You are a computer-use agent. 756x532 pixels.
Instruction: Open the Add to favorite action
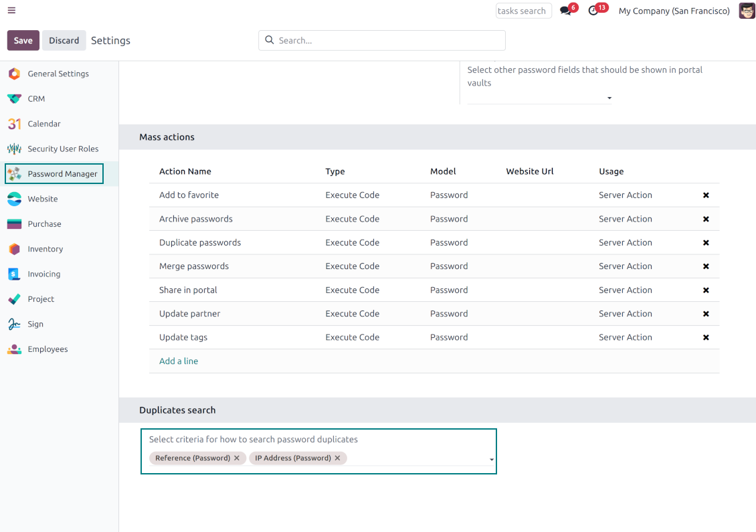pyautogui.click(x=189, y=195)
